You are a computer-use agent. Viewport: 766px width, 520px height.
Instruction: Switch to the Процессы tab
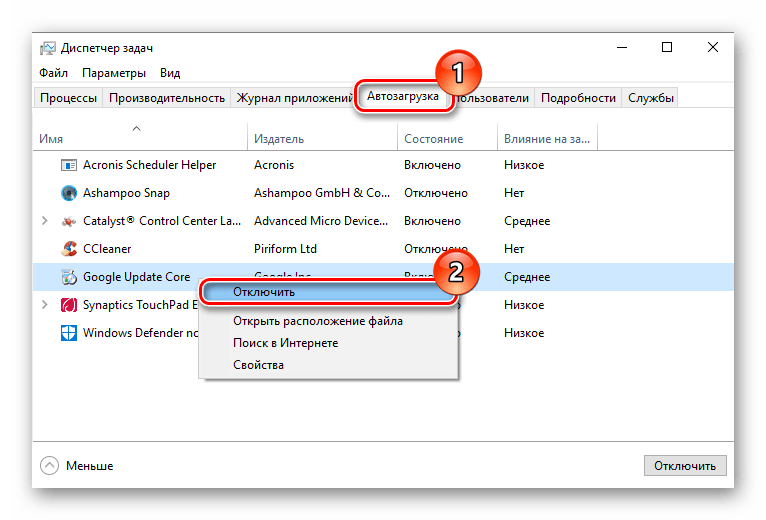point(68,98)
